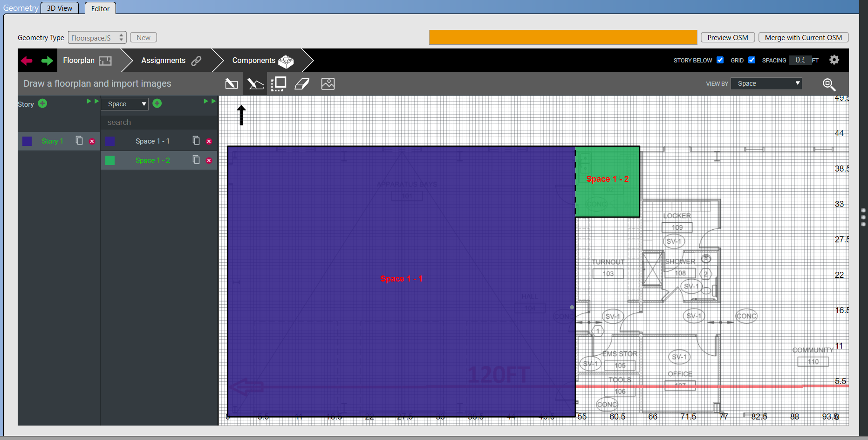Image resolution: width=868 pixels, height=440 pixels.
Task: Click the green Space 1 - 2 label on canvas
Action: [x=608, y=179]
